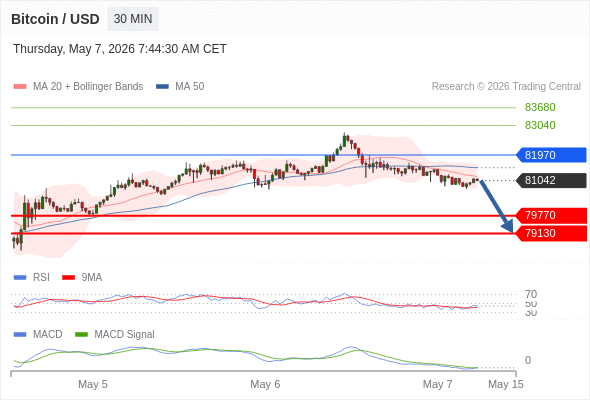Viewport: 590px width, 400px height.
Task: Select the red 79770 support label
Action: click(x=551, y=215)
